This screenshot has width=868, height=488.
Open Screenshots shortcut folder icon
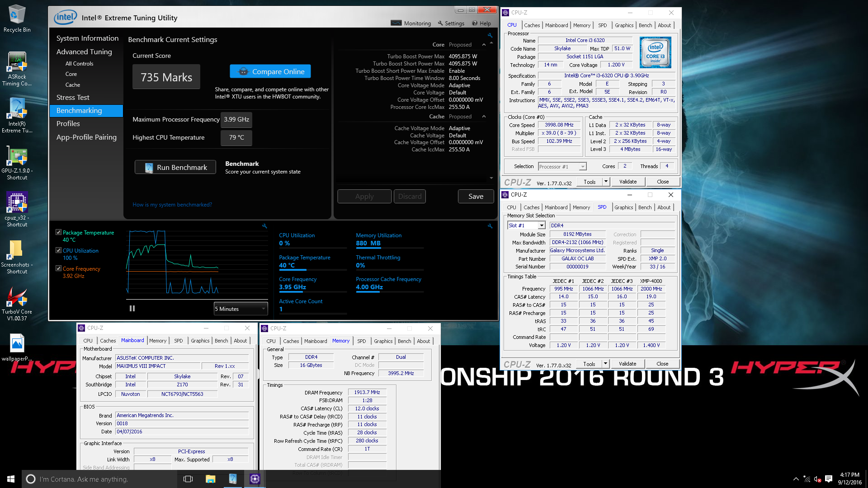coord(17,257)
